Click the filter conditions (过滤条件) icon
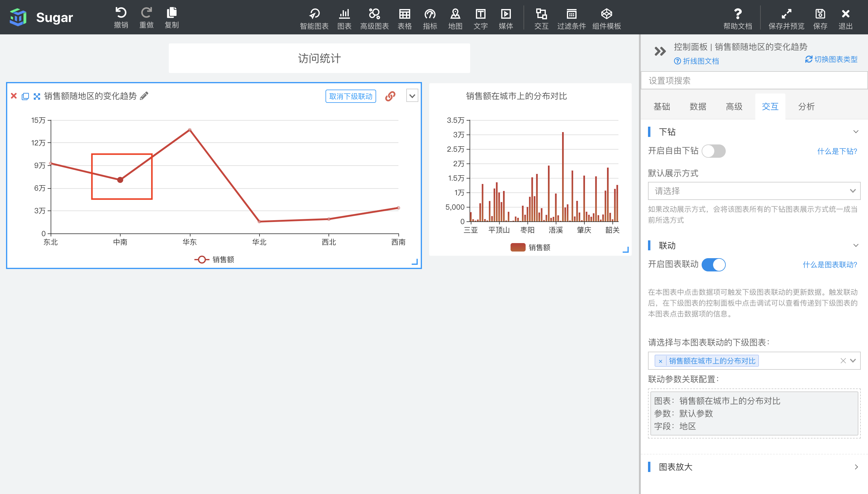The image size is (868, 494). (x=571, y=18)
